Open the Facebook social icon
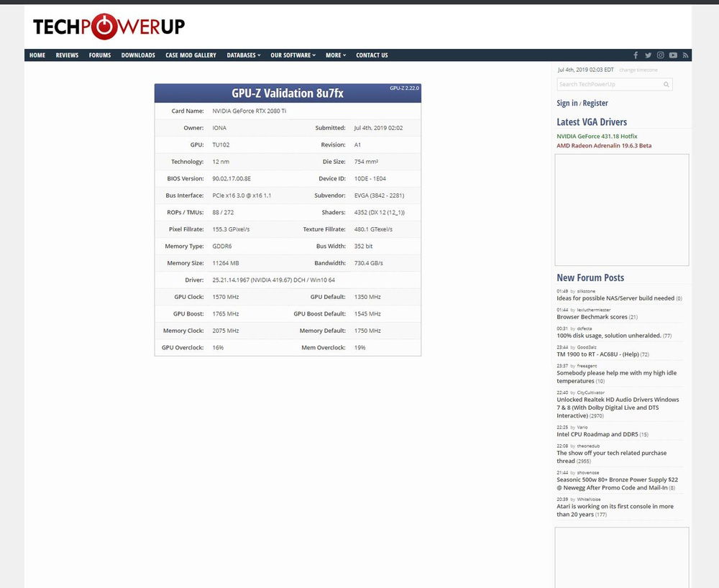This screenshot has height=588, width=719. coord(636,55)
